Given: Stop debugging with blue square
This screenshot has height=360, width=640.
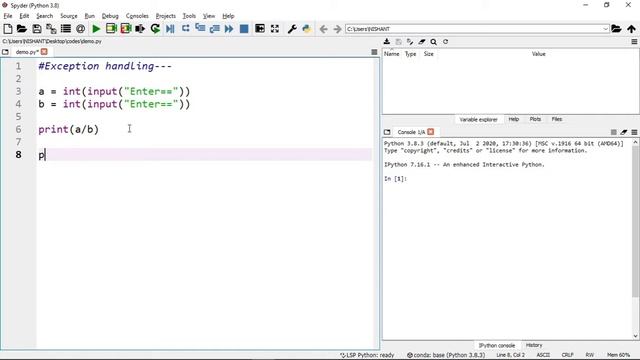Looking at the screenshot, I should 244,29.
